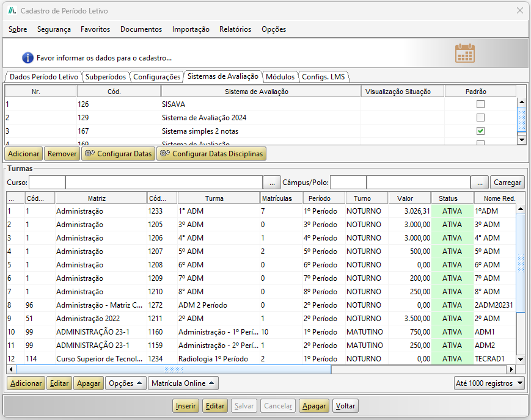Click the Turmas vertical scrollbar thumb
The width and height of the screenshot is (531, 420).
[x=521, y=263]
